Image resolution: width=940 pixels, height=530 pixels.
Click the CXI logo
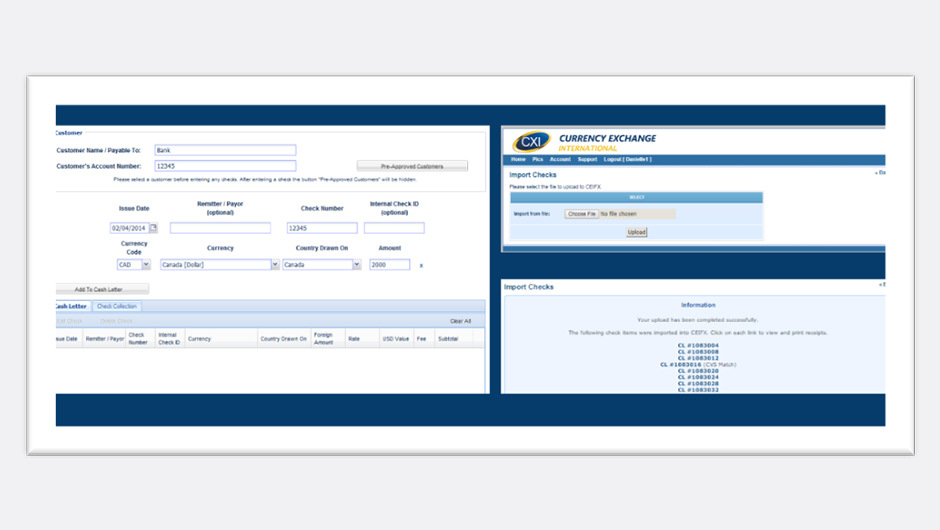(531, 142)
